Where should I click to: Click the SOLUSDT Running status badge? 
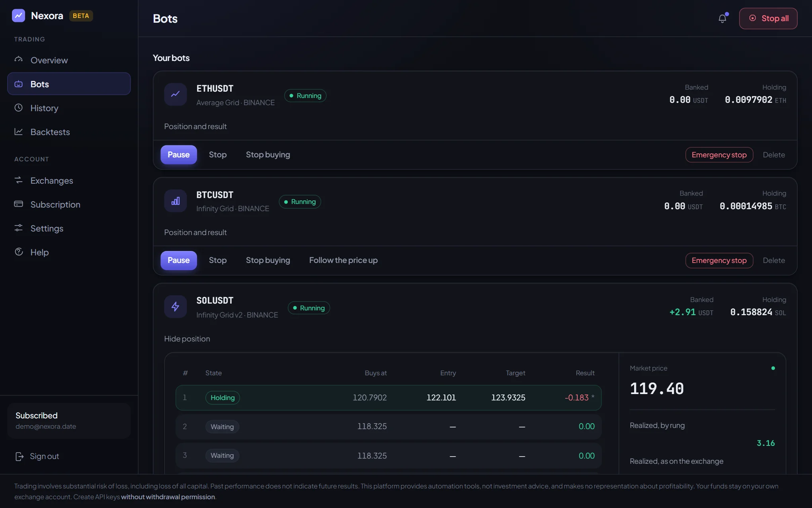click(309, 308)
